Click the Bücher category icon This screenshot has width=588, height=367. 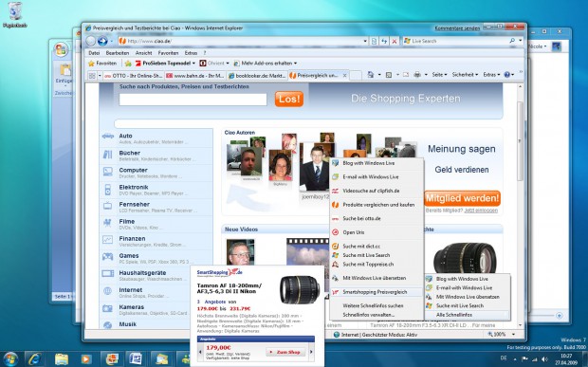point(107,154)
